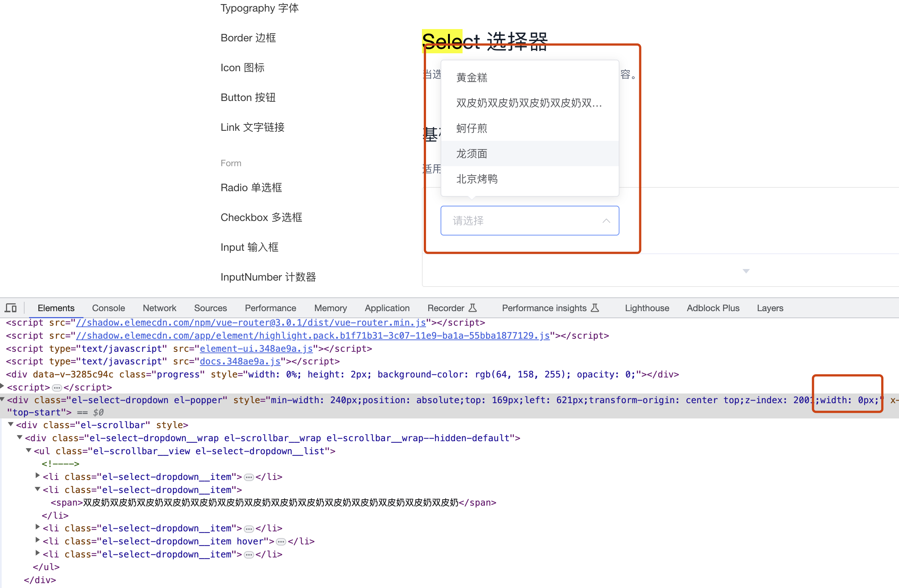Switch to the Layers tab

pos(770,308)
